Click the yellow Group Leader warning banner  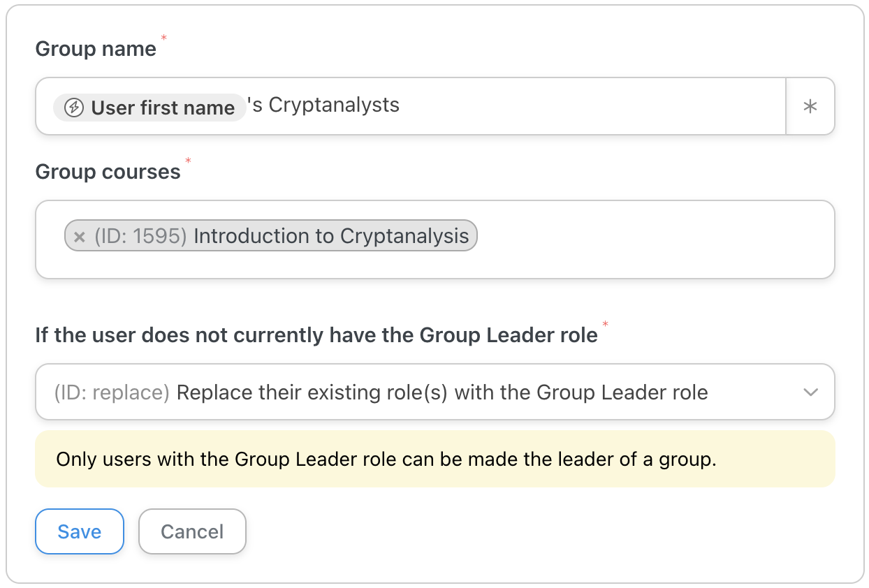pos(433,459)
